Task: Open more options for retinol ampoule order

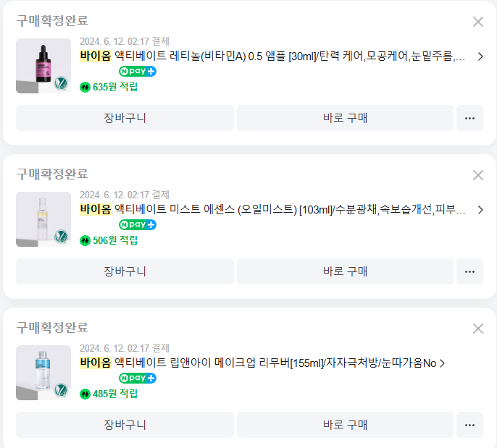Action: 469,118
